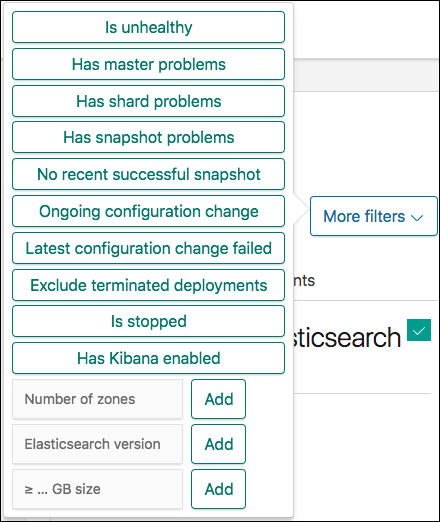Focus the Number of zones field
This screenshot has width=440, height=522.
(x=97, y=399)
